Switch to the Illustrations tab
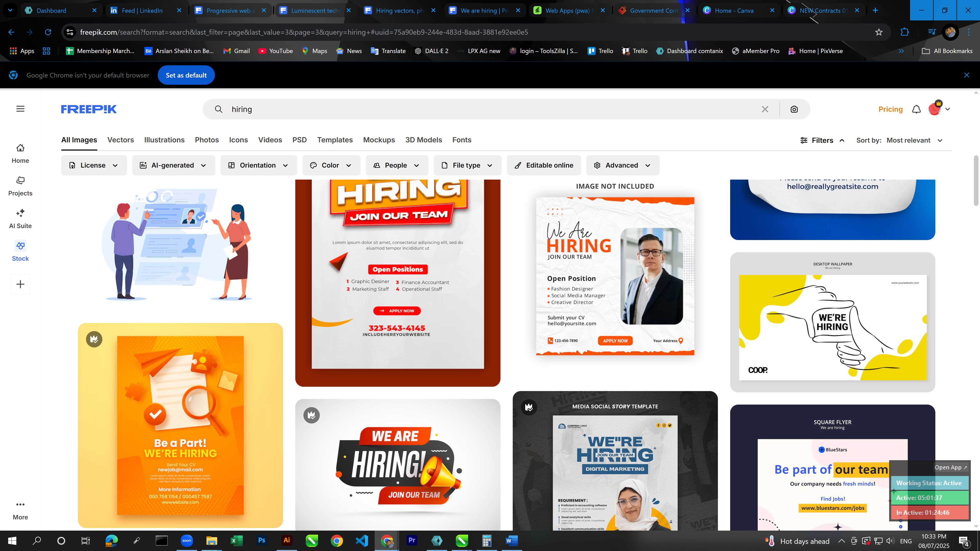The height and width of the screenshot is (551, 980). [164, 140]
